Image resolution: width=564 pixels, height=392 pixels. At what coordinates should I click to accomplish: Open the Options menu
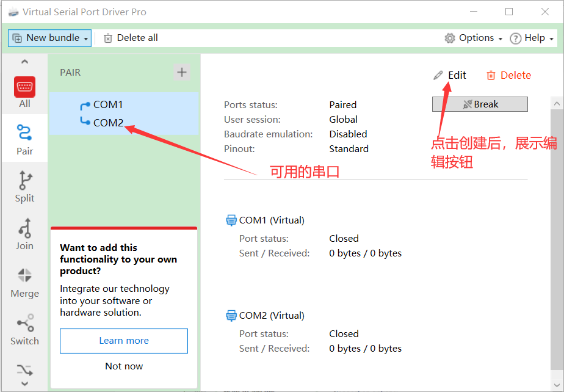point(474,38)
